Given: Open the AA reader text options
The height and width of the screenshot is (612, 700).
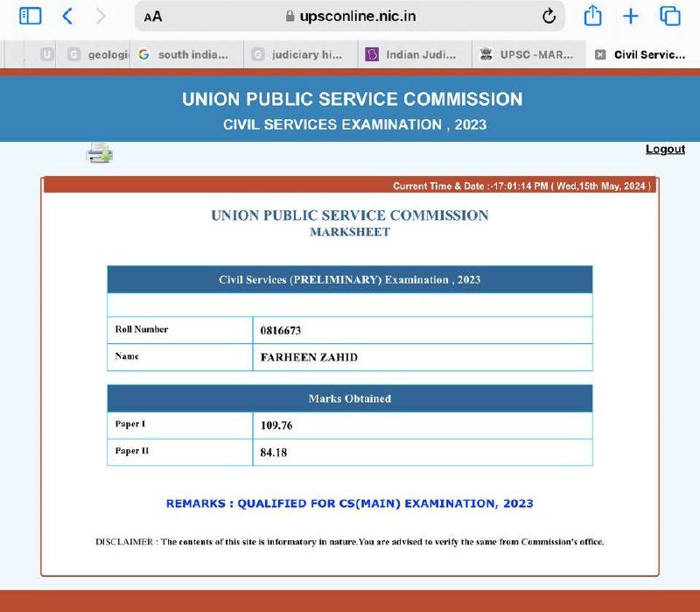Looking at the screenshot, I should (153, 17).
